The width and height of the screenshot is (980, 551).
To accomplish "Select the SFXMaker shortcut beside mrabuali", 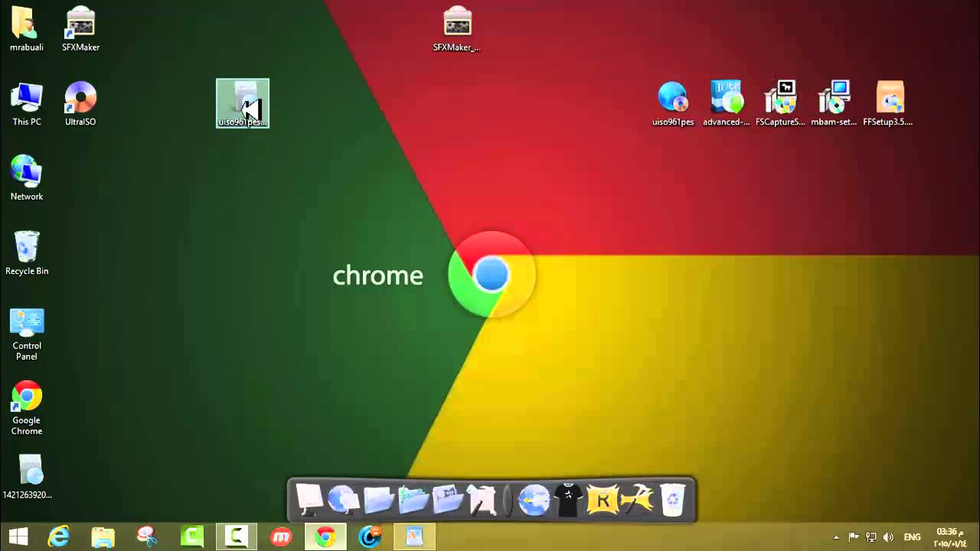I will [80, 29].
